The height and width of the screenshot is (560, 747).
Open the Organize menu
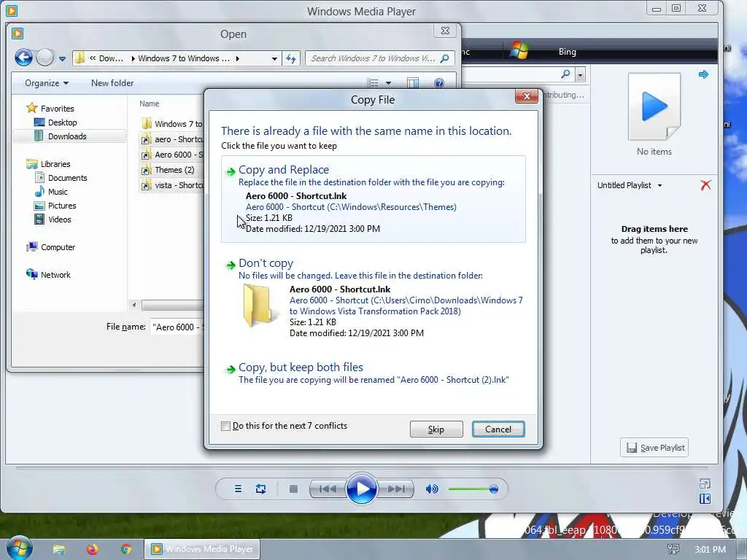point(47,83)
